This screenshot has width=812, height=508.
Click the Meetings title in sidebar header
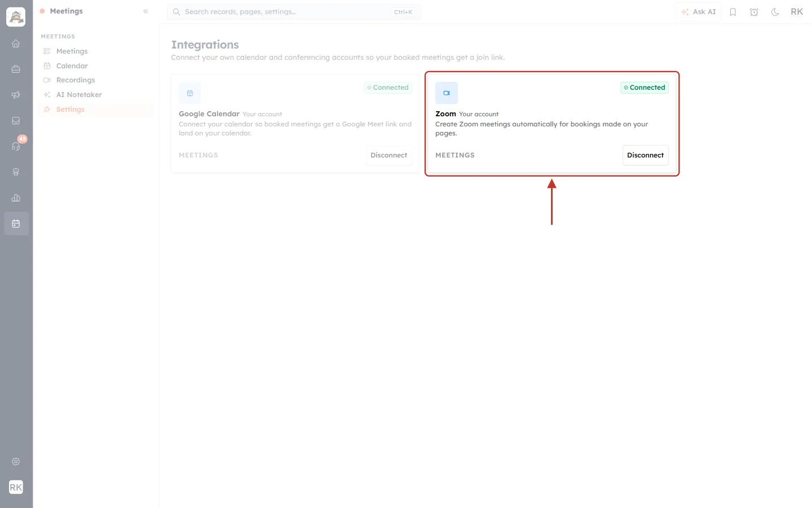click(66, 11)
